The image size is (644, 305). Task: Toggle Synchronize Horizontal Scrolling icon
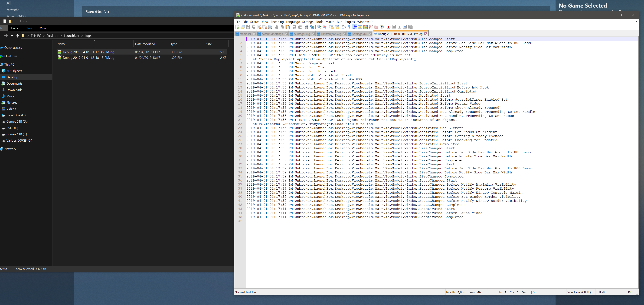(337, 27)
